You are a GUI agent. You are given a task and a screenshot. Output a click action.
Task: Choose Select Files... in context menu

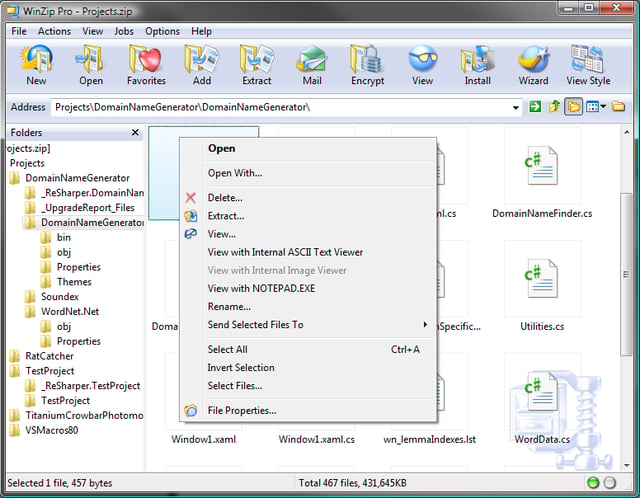[x=308, y=386]
